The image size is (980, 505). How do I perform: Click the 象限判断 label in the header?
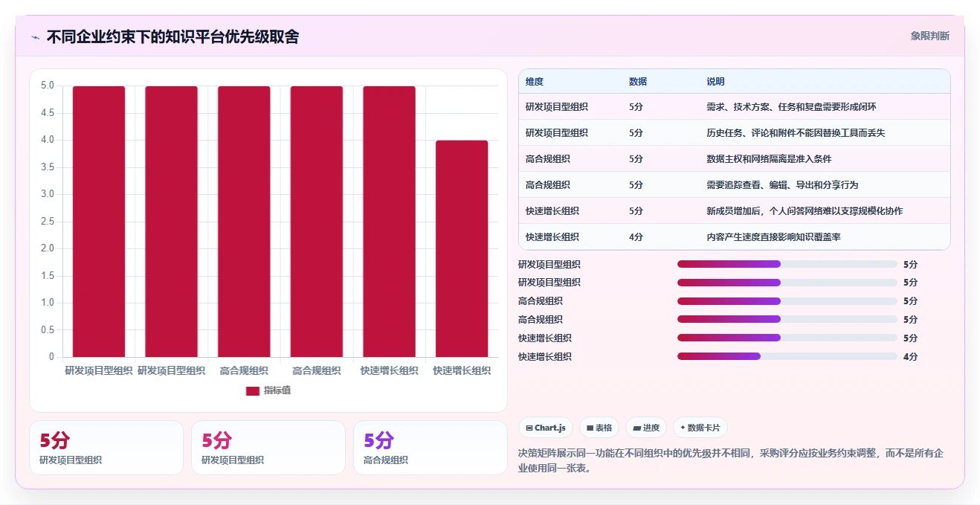click(x=930, y=36)
